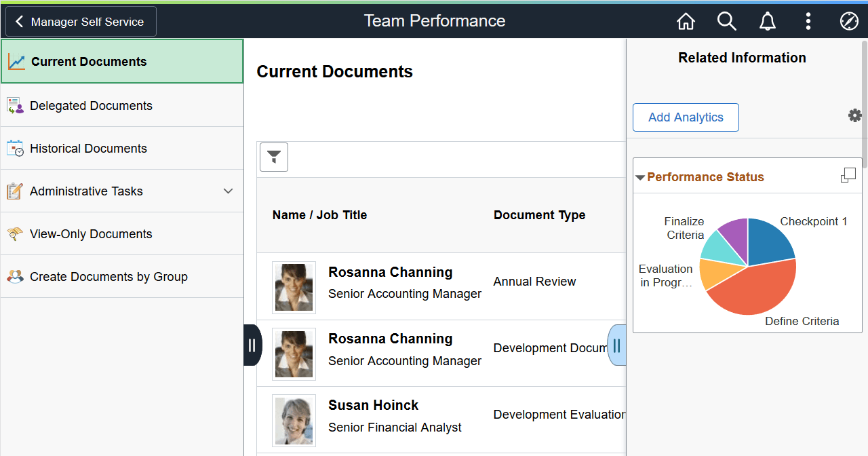The image size is (868, 456).
Task: Collapse the Performance Status section
Action: [640, 178]
